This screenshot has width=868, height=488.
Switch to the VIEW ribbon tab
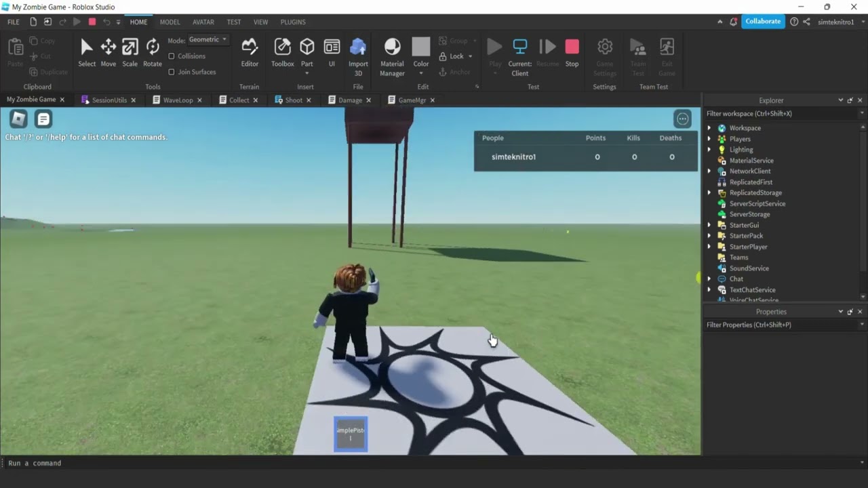[261, 22]
